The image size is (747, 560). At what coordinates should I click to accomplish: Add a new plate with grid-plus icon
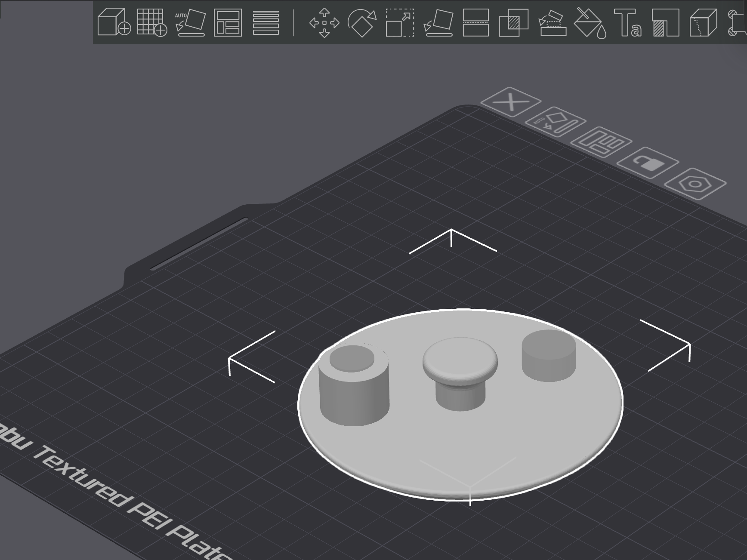pos(152,22)
